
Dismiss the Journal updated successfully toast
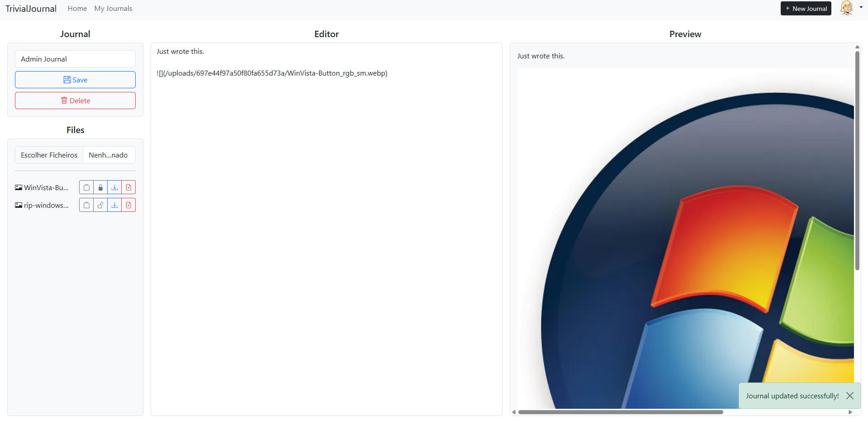coord(850,396)
